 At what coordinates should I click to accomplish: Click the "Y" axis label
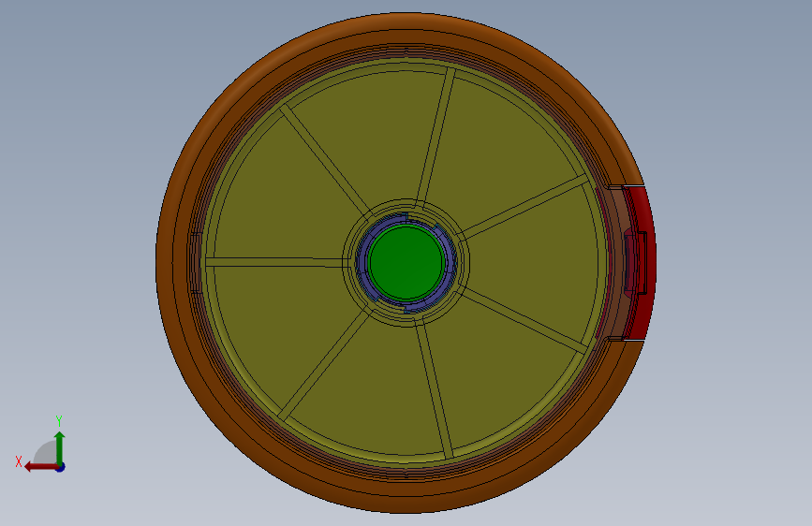[x=59, y=420]
